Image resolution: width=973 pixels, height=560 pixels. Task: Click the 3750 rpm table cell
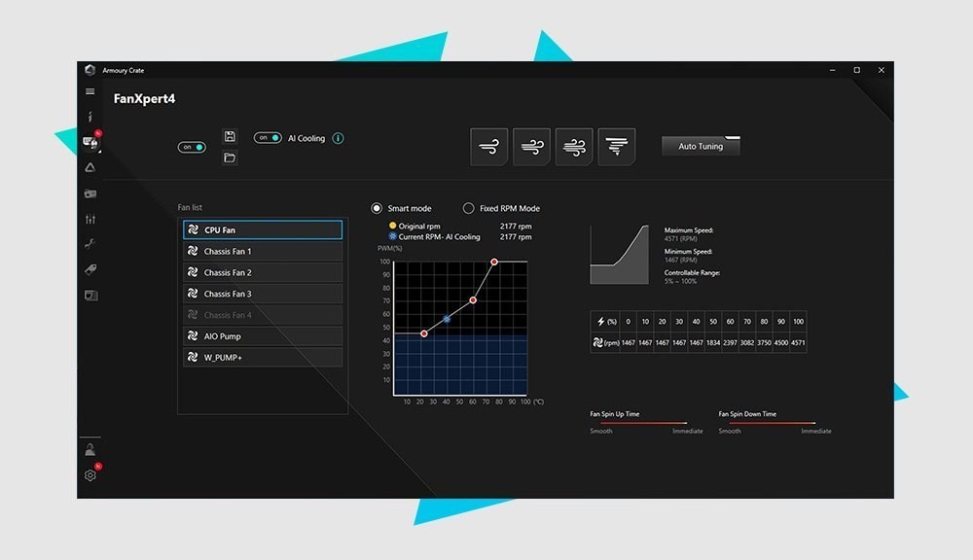[764, 342]
